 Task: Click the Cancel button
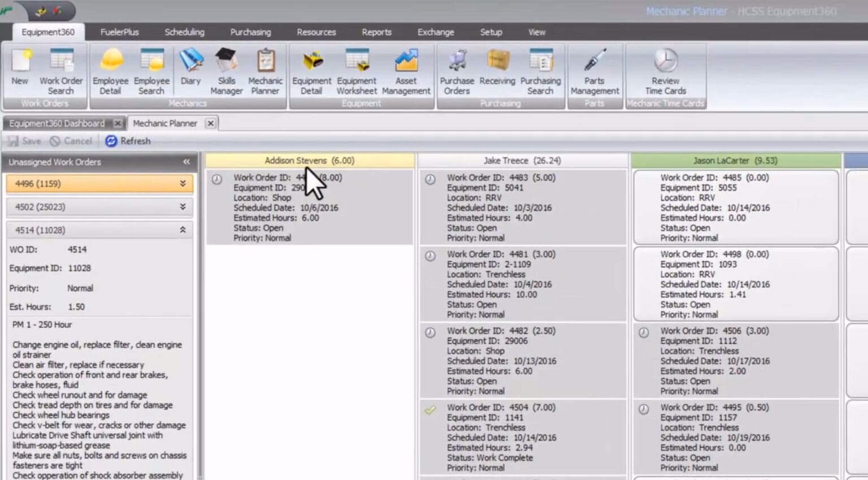(x=71, y=141)
